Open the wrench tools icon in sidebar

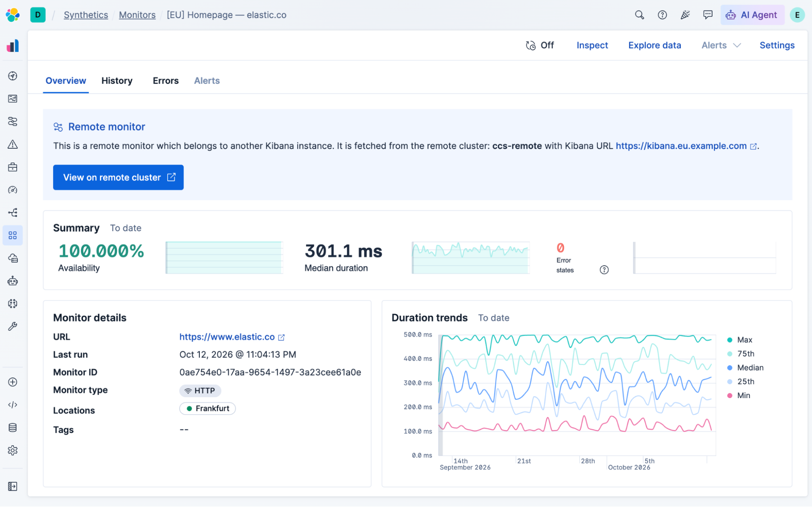[13, 326]
